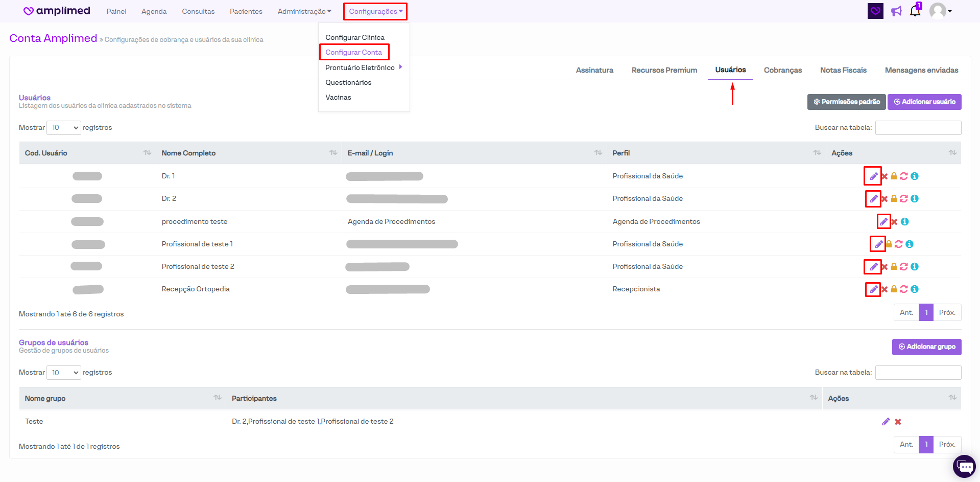This screenshot has height=482, width=980.
Task: Switch to the Assinatura tab
Action: pos(594,70)
